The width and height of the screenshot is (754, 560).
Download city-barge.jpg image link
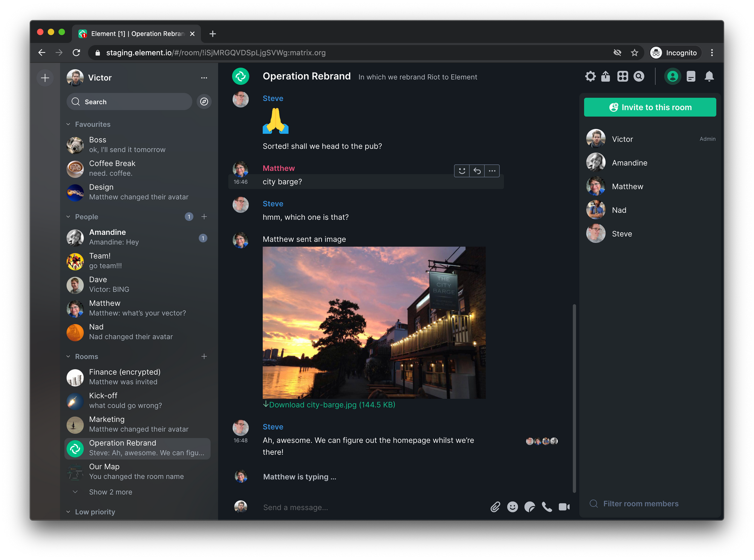(x=329, y=405)
